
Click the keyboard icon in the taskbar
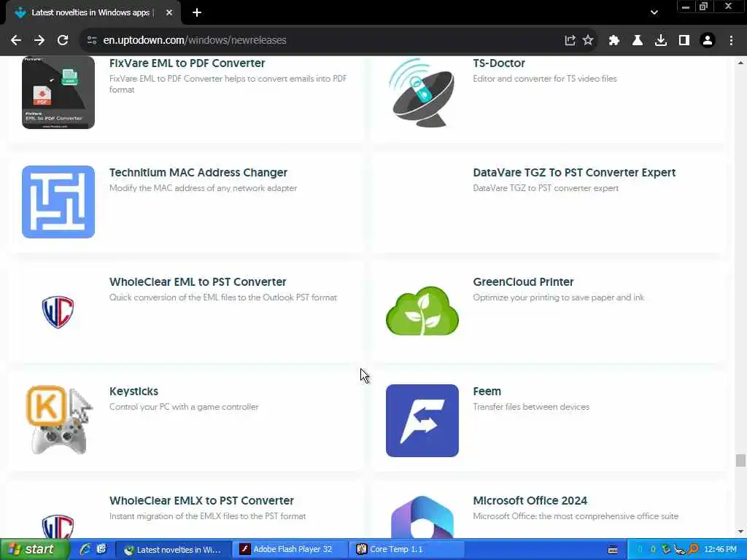(x=613, y=550)
